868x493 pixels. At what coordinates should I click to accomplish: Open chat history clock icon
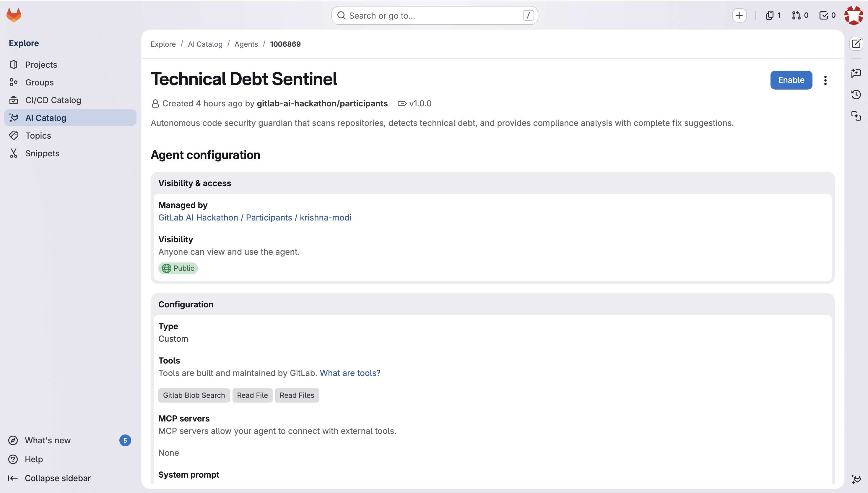856,95
